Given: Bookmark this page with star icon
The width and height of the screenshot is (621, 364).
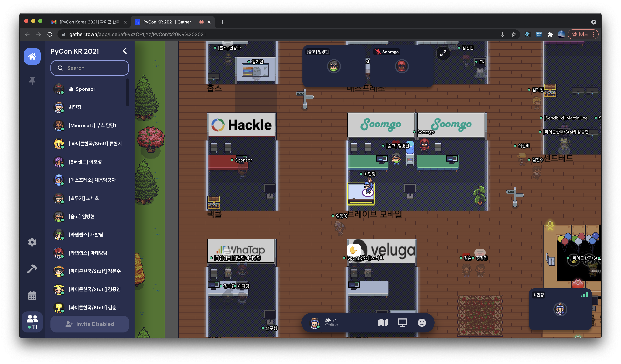Looking at the screenshot, I should [x=514, y=35].
